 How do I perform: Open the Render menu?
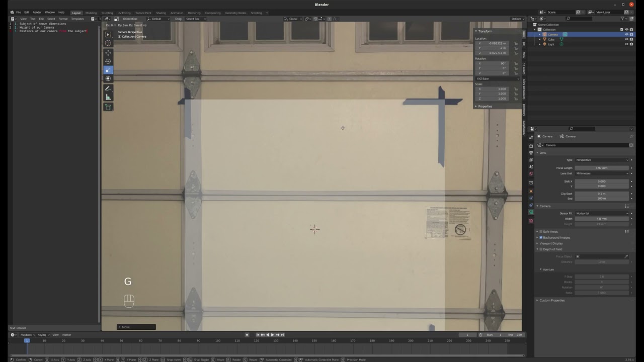click(x=37, y=12)
